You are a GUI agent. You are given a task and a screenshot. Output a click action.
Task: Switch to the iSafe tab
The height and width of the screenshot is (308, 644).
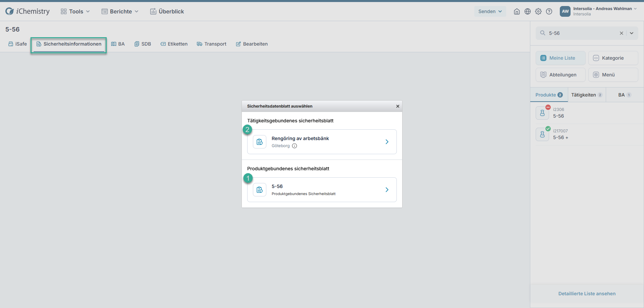click(17, 44)
